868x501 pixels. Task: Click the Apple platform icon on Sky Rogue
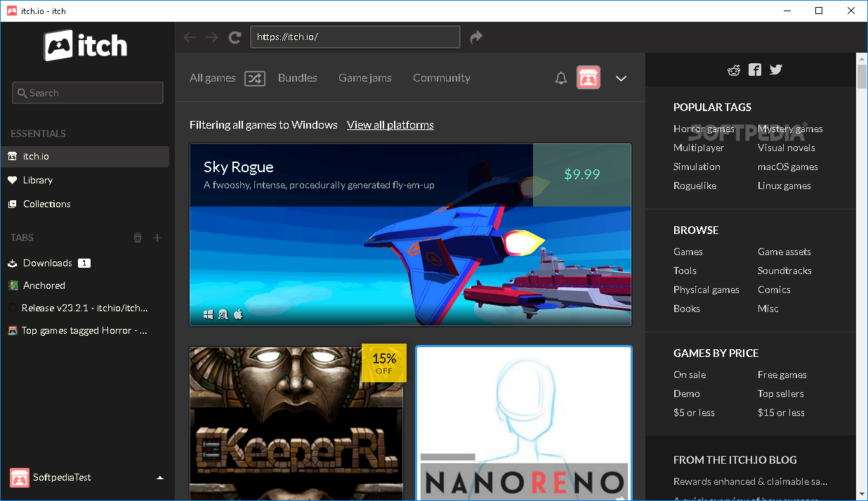(x=238, y=314)
